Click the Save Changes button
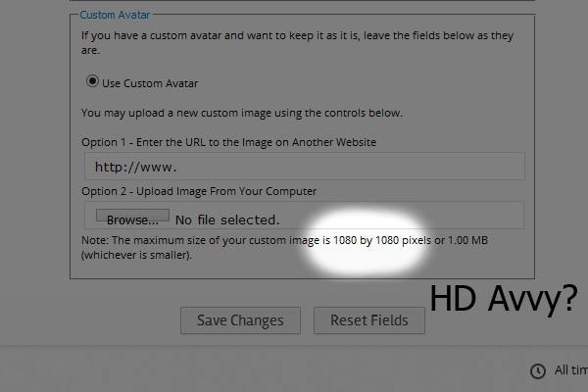This screenshot has width=588, height=392. tap(240, 320)
